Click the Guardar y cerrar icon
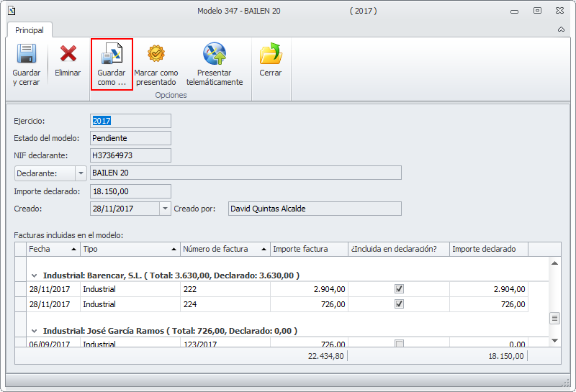The image size is (576, 392). [27, 55]
